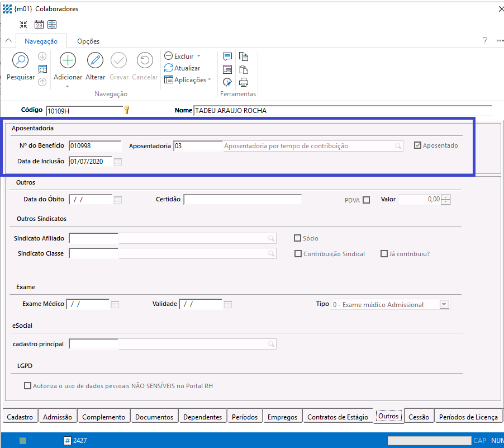
Task: Click the form list tool icon
Action: tap(227, 69)
